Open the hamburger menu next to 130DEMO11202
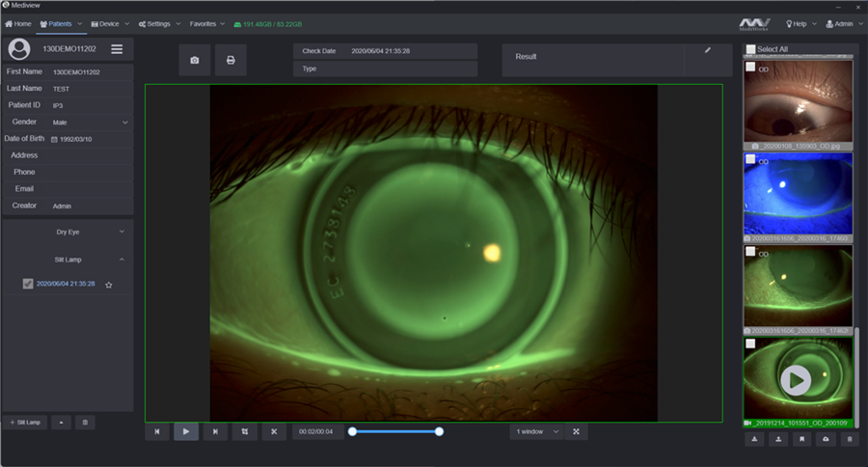Image resolution: width=868 pixels, height=467 pixels. click(117, 49)
